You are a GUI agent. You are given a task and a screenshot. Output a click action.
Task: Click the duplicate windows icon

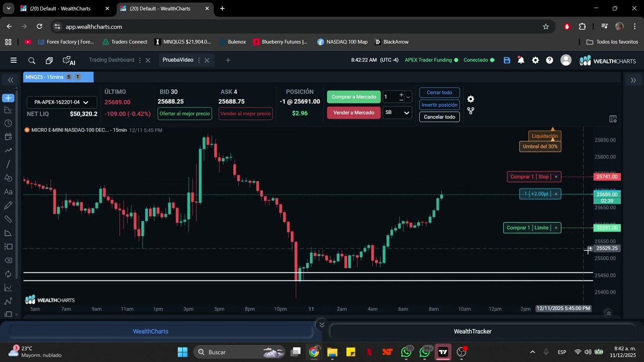49,60
